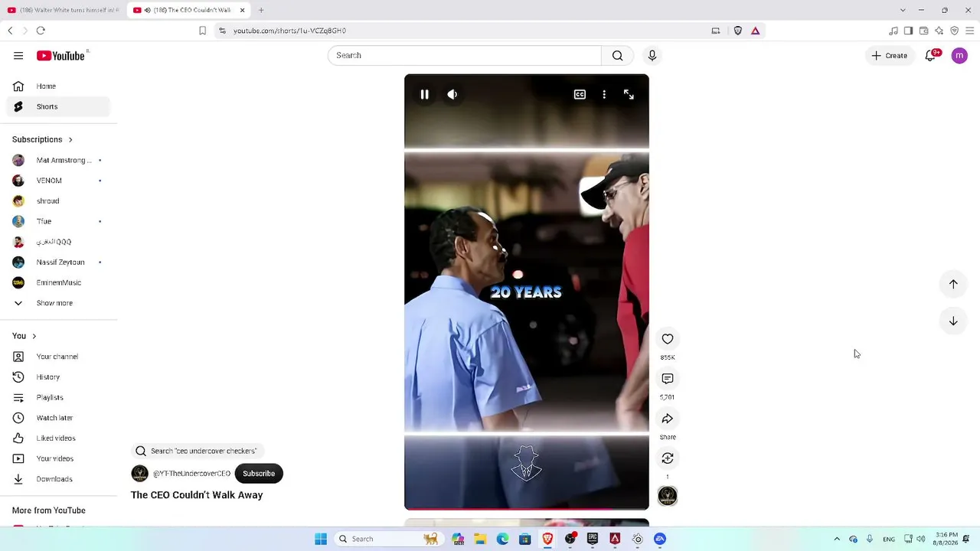Expand Subscriptions section

pos(42,139)
